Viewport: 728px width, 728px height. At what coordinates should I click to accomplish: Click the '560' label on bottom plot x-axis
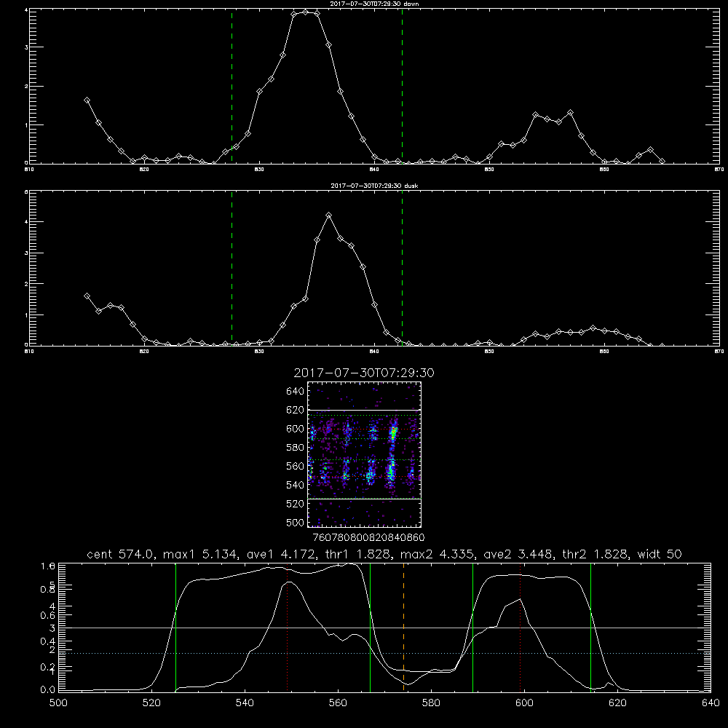point(338,703)
